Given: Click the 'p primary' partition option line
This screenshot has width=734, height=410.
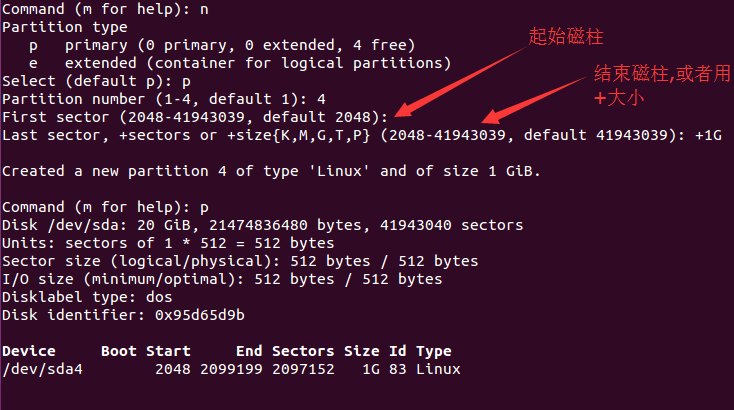Looking at the screenshot, I should pos(222,45).
